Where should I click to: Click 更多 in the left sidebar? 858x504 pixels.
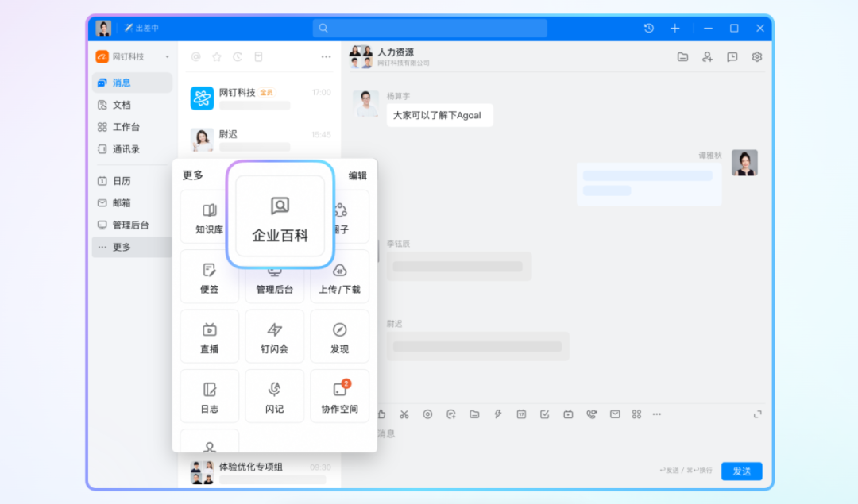(x=132, y=247)
